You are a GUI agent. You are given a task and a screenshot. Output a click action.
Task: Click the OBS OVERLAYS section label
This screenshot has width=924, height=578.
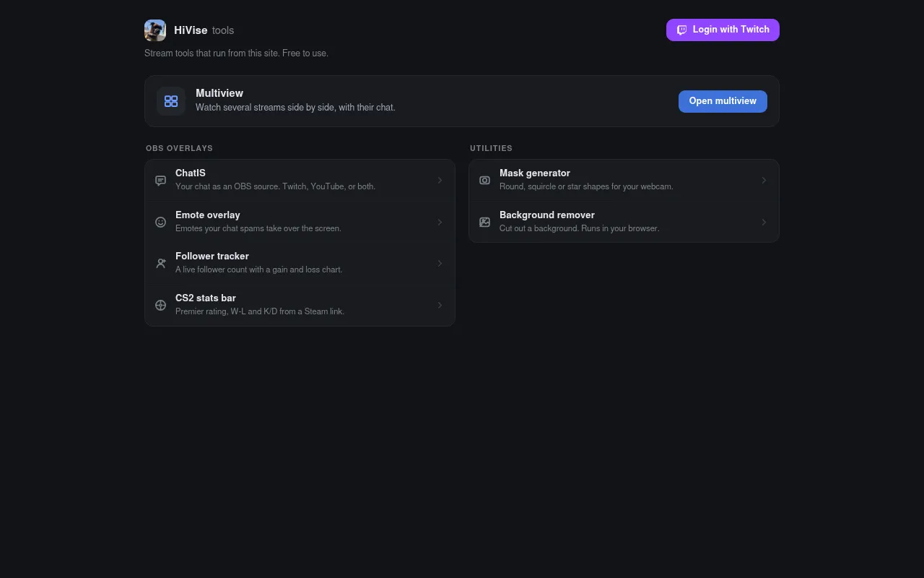click(179, 148)
